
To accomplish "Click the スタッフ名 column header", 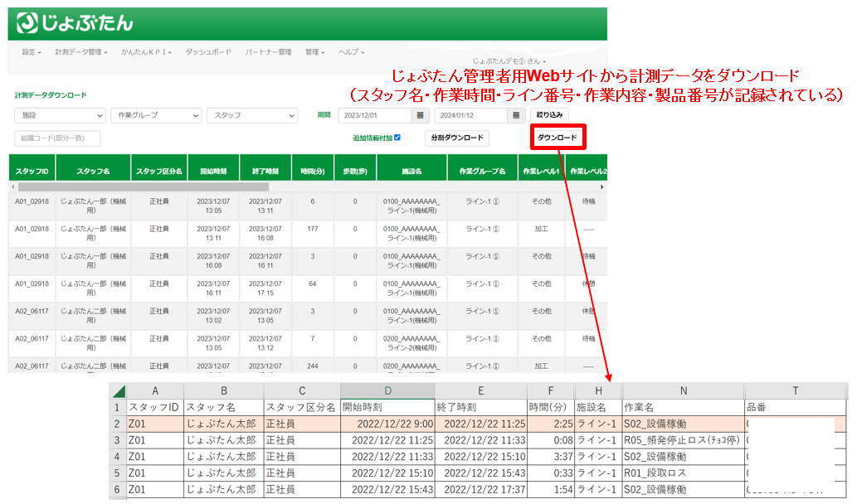I will (x=93, y=167).
